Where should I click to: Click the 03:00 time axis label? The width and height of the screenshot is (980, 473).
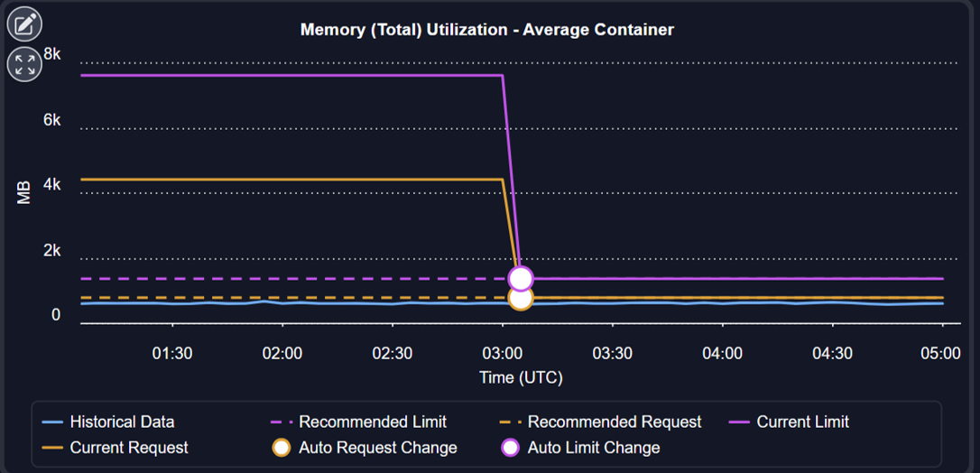[503, 353]
